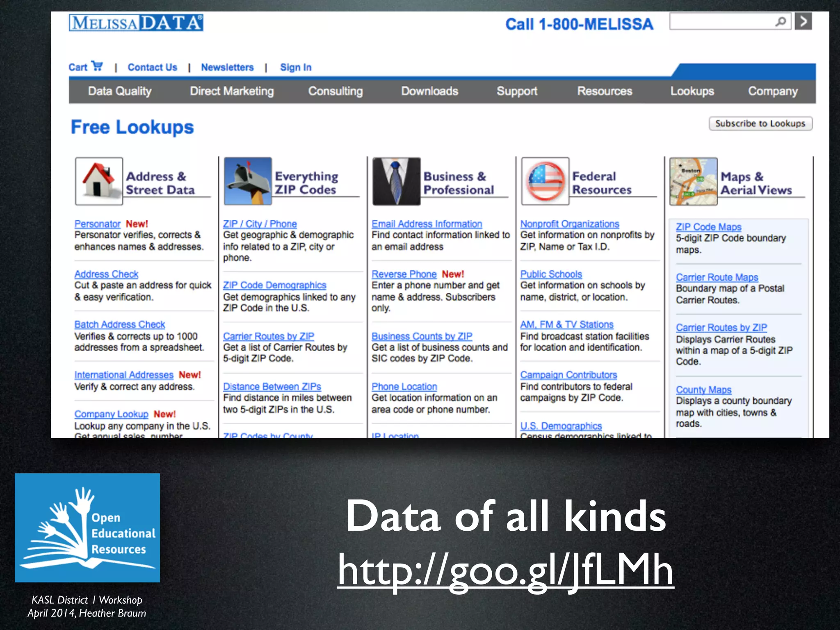This screenshot has height=630, width=840.
Task: Click the site search input field
Action: click(722, 21)
